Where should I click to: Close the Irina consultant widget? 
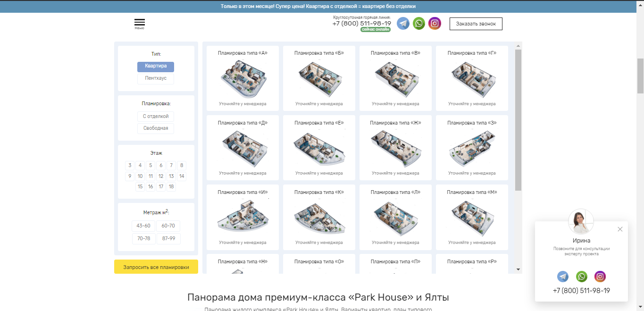[620, 229]
